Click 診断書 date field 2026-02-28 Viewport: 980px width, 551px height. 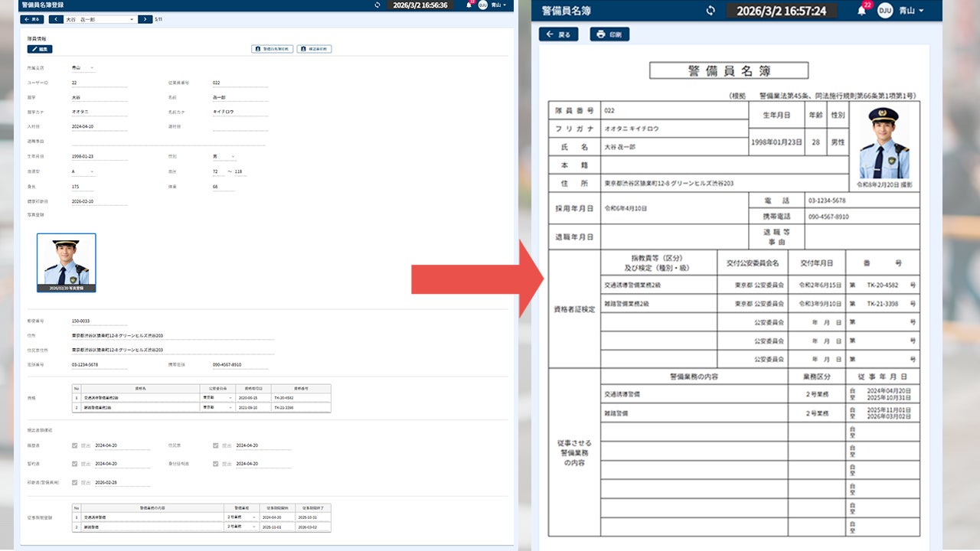click(x=122, y=483)
